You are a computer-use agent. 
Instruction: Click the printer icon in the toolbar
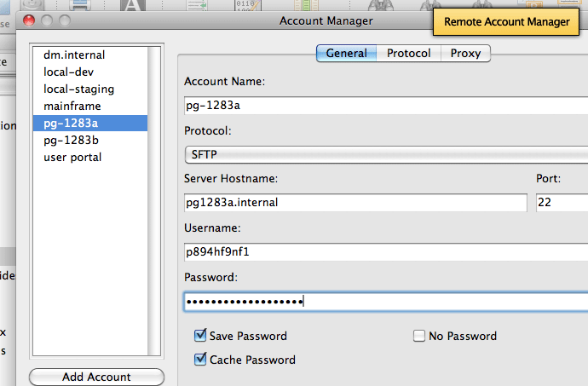(x=80, y=5)
